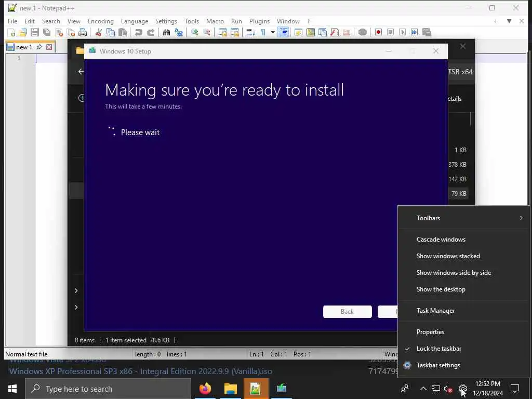Viewport: 532px width, 399px height.
Task: Click the Playback macro icon
Action: coord(403,32)
